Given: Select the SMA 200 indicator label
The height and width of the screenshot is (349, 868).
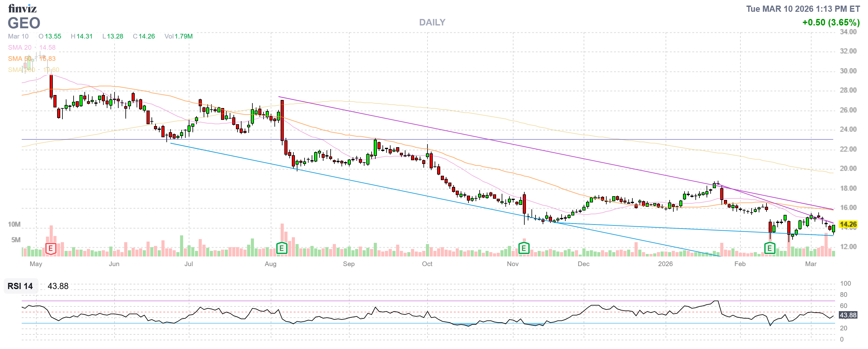Looking at the screenshot, I should (21, 70).
